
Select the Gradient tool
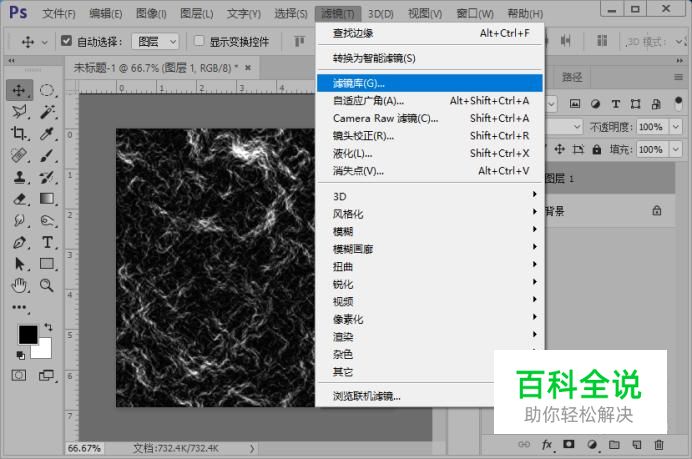pos(47,199)
